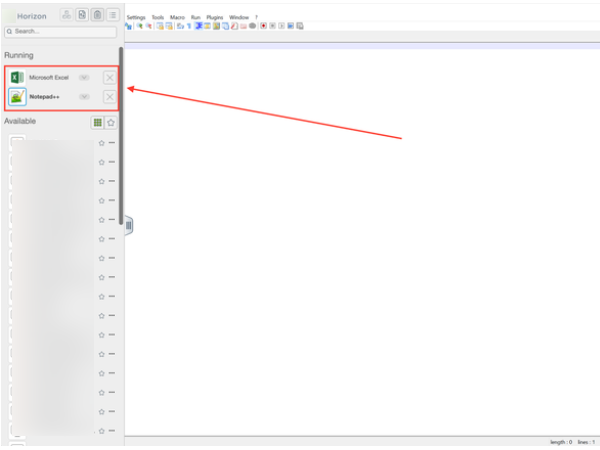This screenshot has height=450, width=600.
Task: Expand the Microsoft Excel session dropdown
Action: 85,77
